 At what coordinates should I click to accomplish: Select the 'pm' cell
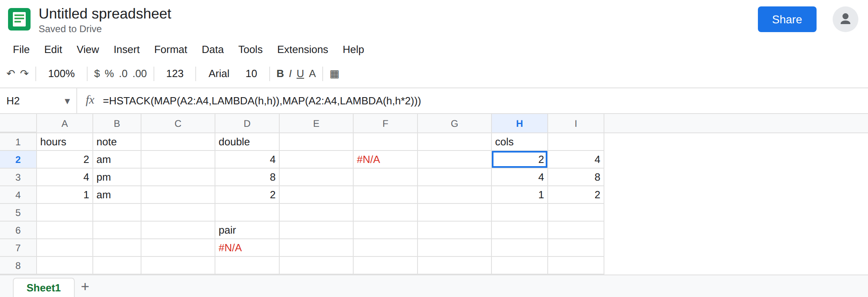(x=117, y=177)
